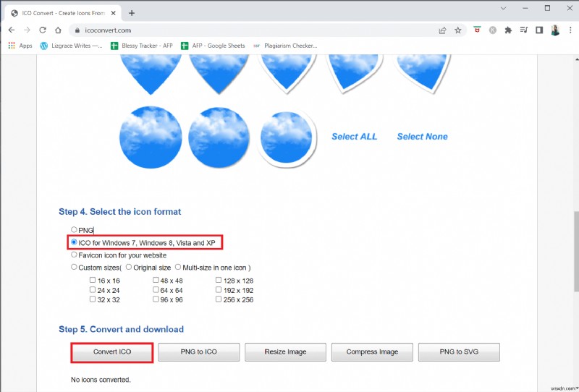Select ICO for Windows 7 radio option
This screenshot has width=579, height=392.
(74, 242)
